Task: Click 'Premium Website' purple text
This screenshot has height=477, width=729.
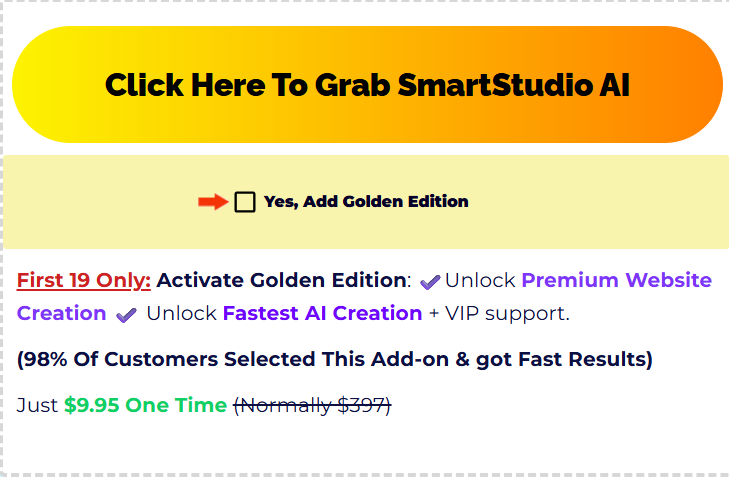Action: [x=616, y=280]
